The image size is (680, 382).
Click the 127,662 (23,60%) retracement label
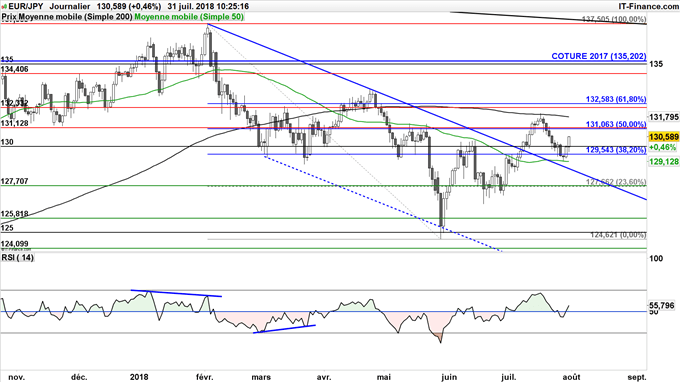[616, 182]
